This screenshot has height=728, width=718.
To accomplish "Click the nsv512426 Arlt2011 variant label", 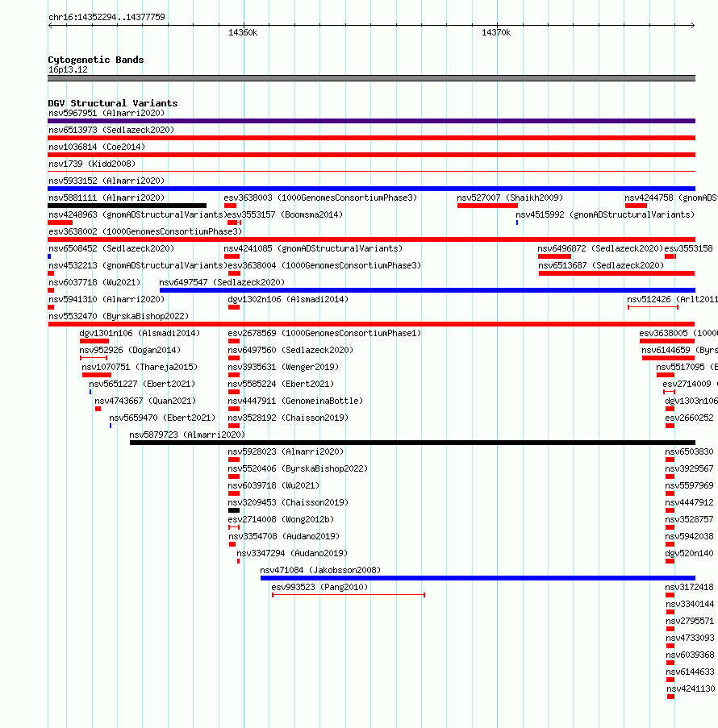I will tap(672, 299).
